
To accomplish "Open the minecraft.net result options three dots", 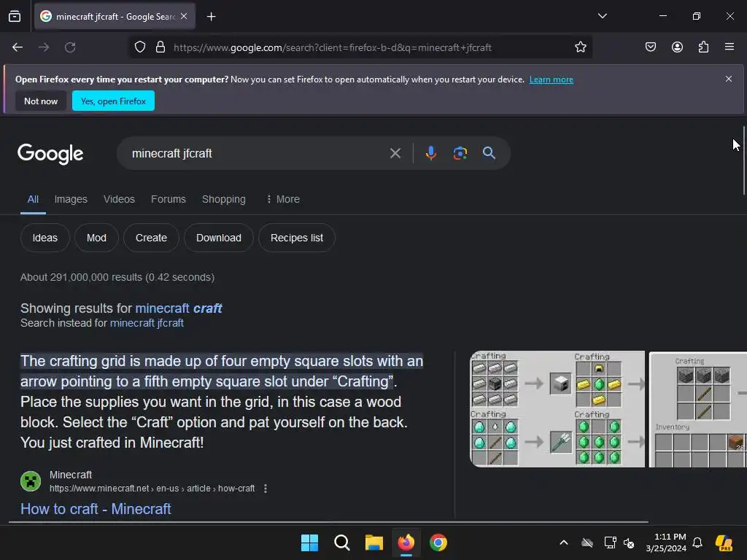I will point(266,489).
